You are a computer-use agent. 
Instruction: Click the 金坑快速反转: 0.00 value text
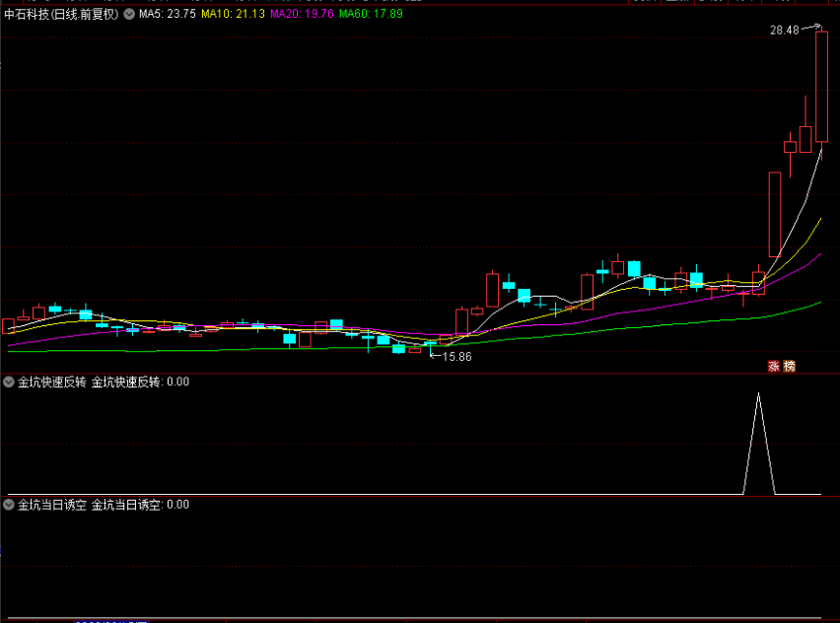click(x=140, y=381)
